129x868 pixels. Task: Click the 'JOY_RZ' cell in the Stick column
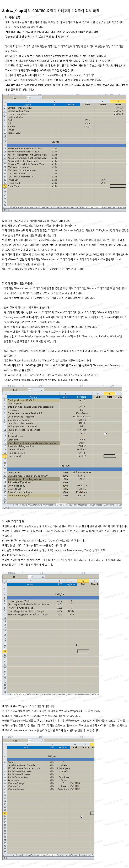tap(87, 126)
